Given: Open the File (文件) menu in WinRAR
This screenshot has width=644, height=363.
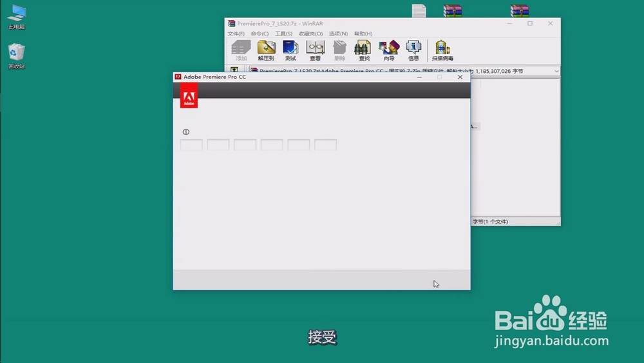Looking at the screenshot, I should pyautogui.click(x=236, y=34).
